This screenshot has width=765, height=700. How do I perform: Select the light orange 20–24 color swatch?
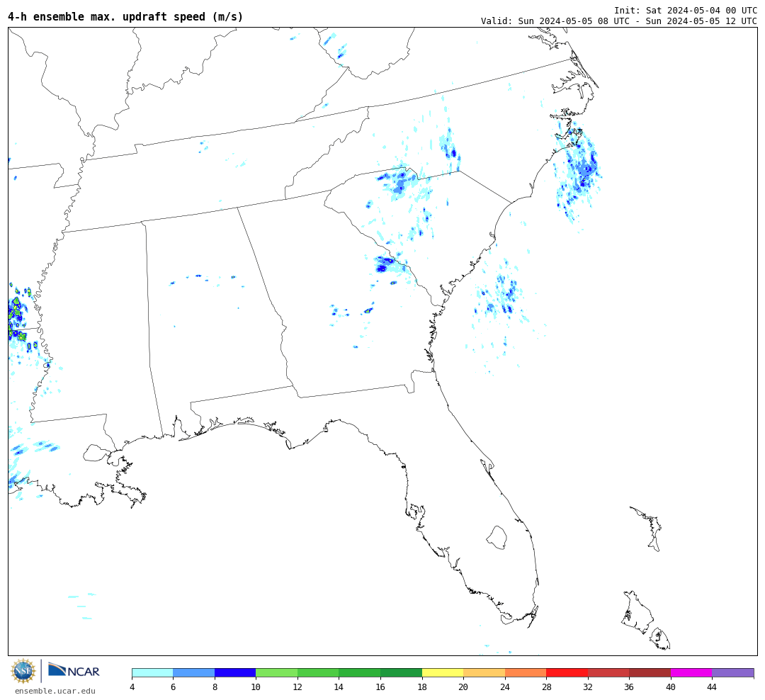[x=484, y=673]
